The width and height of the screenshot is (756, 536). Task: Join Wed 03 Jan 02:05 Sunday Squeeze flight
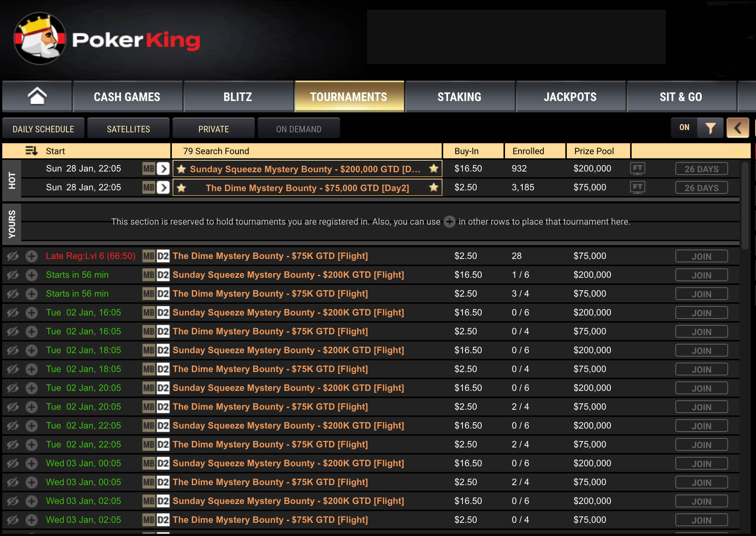pyautogui.click(x=701, y=501)
